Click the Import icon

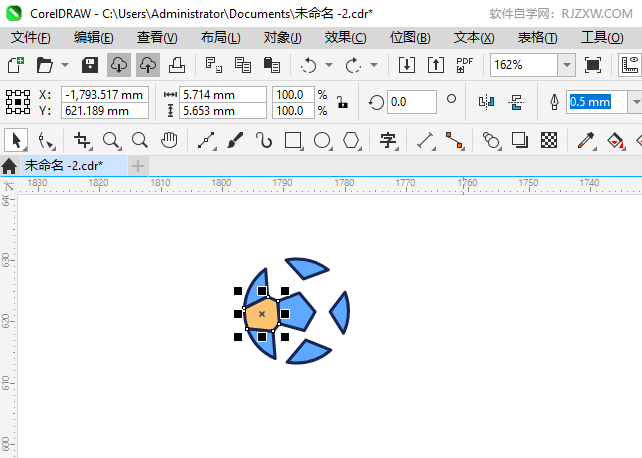[x=407, y=65]
